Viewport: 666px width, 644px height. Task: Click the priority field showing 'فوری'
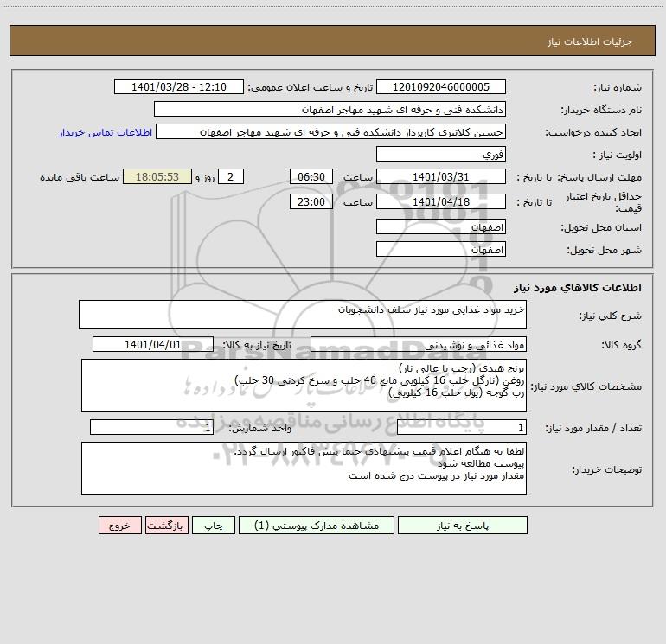tap(441, 154)
